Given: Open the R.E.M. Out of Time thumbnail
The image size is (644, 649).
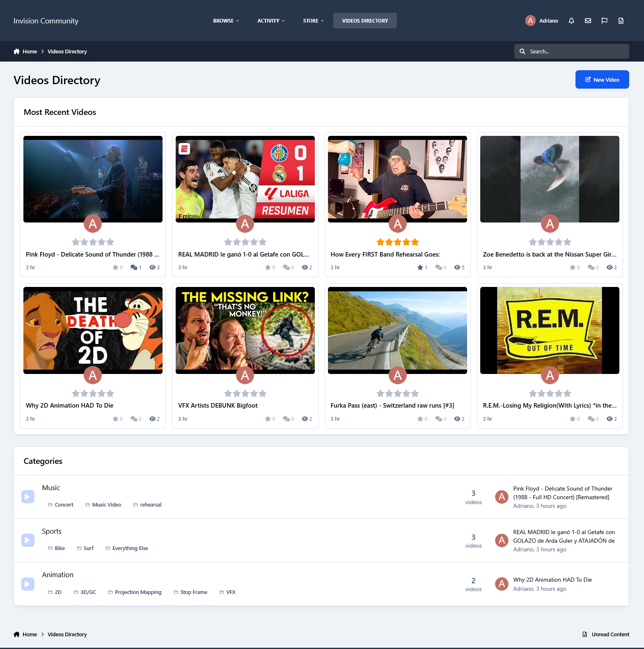Looking at the screenshot, I should coord(550,330).
